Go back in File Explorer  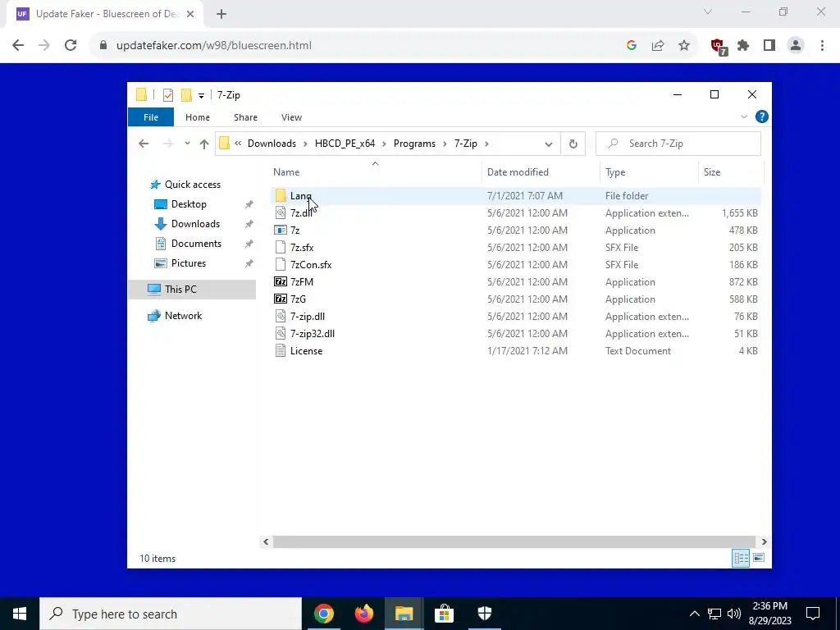[144, 144]
